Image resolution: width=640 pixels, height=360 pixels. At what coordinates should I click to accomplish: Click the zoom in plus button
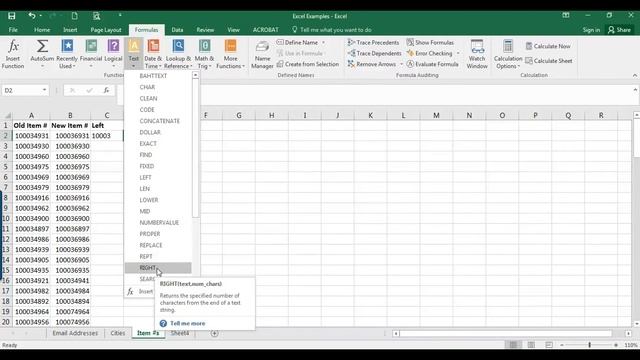[616, 345]
